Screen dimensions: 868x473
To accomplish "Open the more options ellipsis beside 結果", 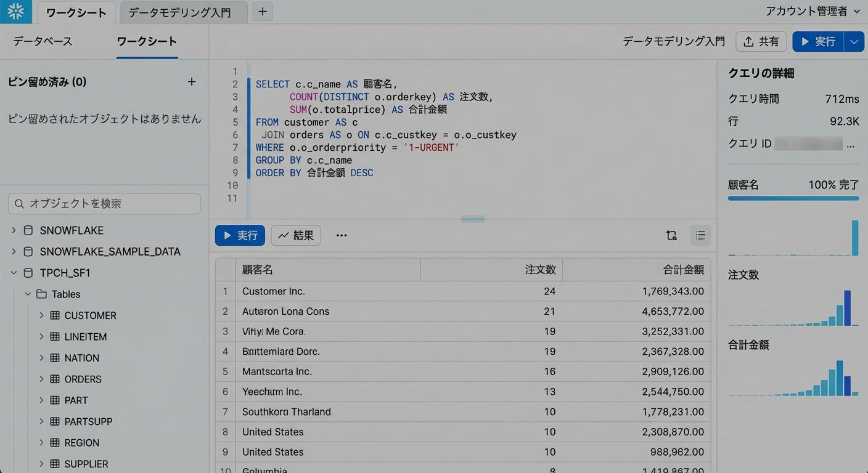I will point(342,235).
